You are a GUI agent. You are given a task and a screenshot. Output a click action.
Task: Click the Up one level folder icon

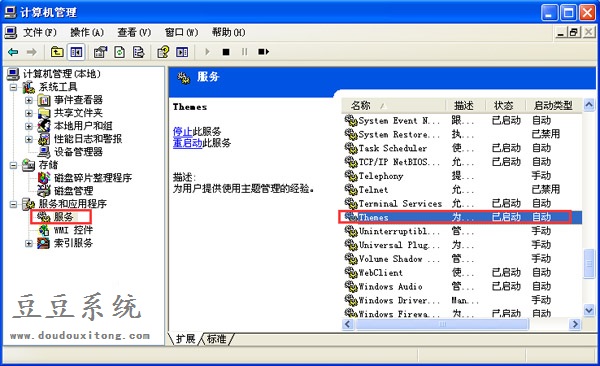click(x=57, y=52)
